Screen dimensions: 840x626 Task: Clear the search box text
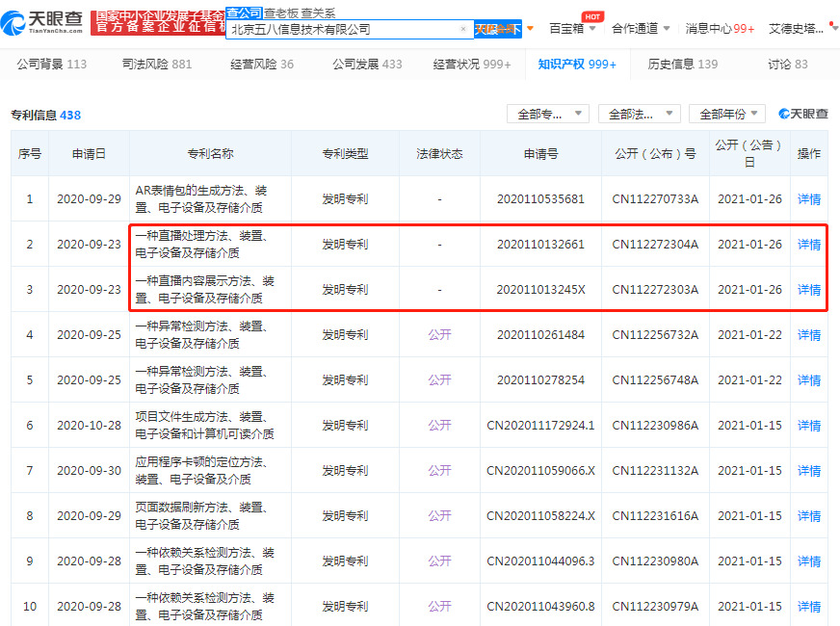coord(462,29)
